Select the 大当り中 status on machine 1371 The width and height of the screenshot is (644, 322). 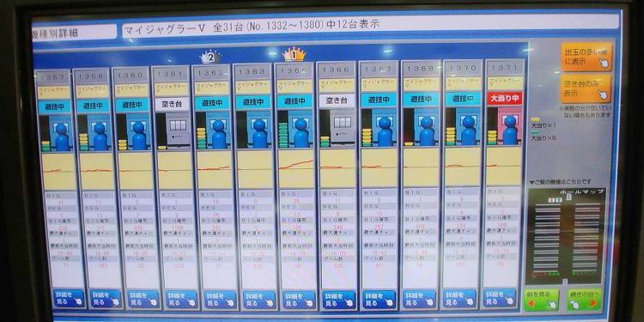pyautogui.click(x=504, y=99)
